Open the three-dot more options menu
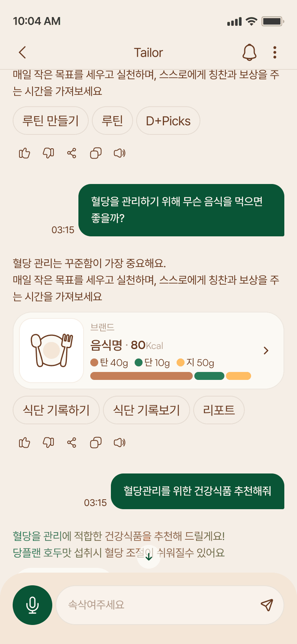Image resolution: width=297 pixels, height=644 pixels. (x=274, y=52)
